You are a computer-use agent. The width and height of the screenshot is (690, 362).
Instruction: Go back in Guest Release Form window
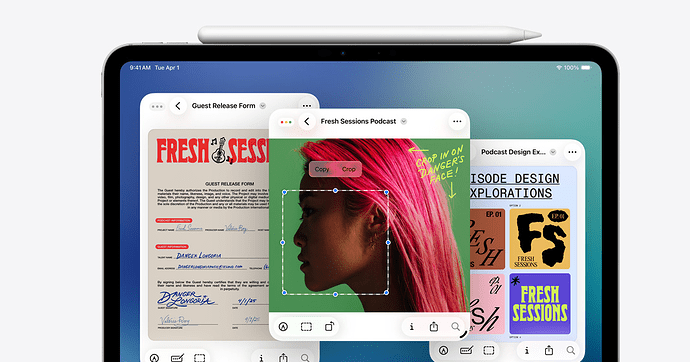point(178,106)
